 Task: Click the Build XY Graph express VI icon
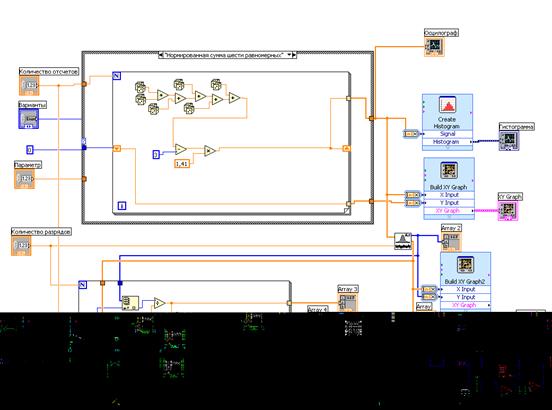(x=449, y=170)
